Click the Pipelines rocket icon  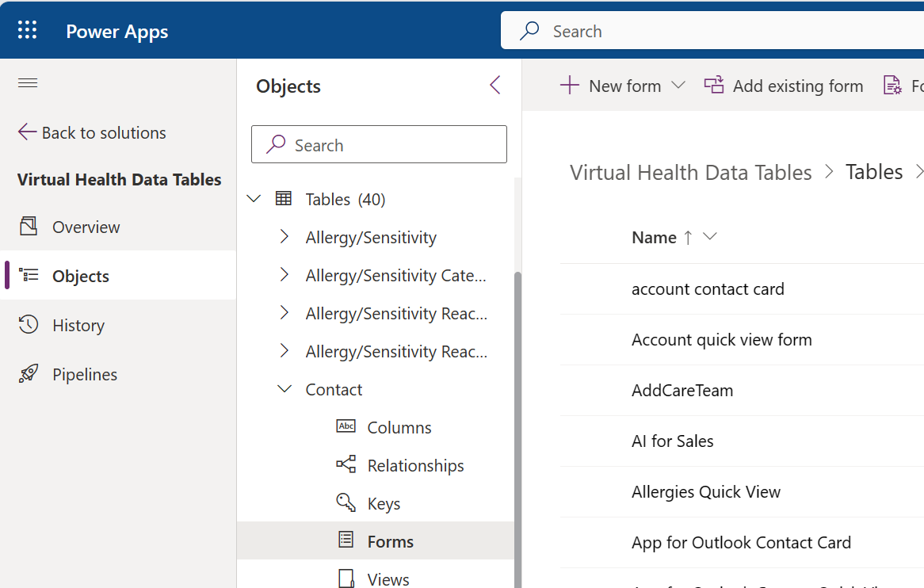point(29,373)
